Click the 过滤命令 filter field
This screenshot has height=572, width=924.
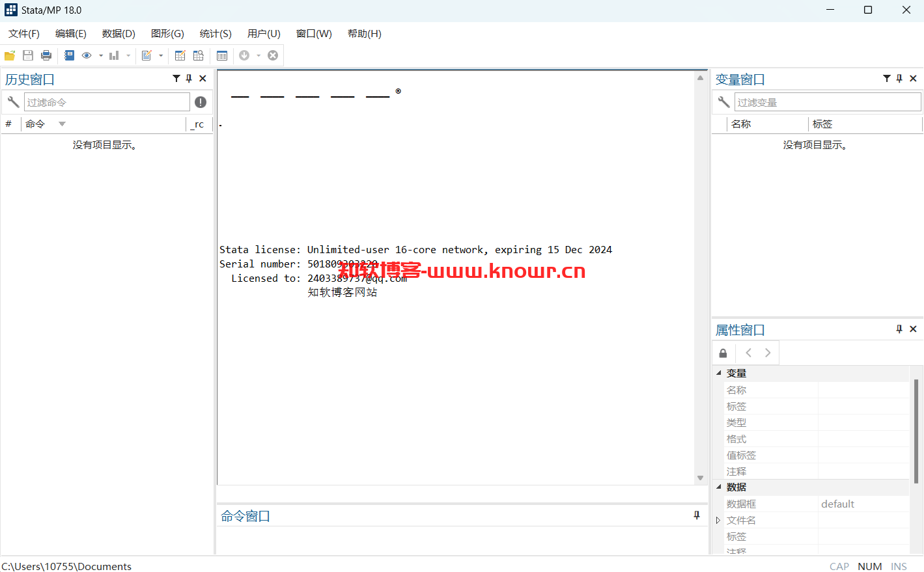(x=107, y=102)
